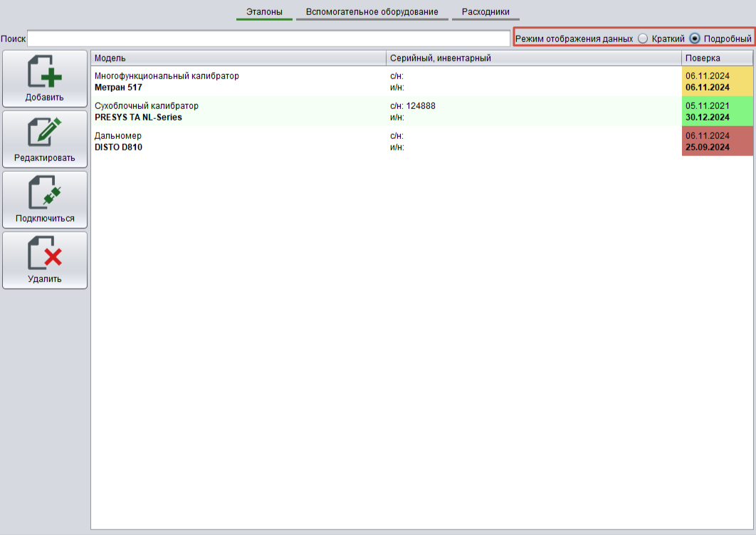Sort by the Поверка column header
This screenshot has width=756, height=535.
point(716,58)
